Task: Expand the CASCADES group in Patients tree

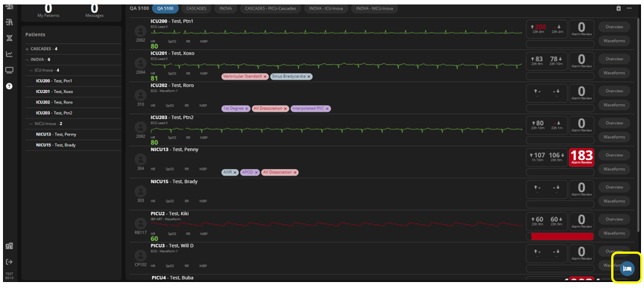Action: pyautogui.click(x=28, y=49)
